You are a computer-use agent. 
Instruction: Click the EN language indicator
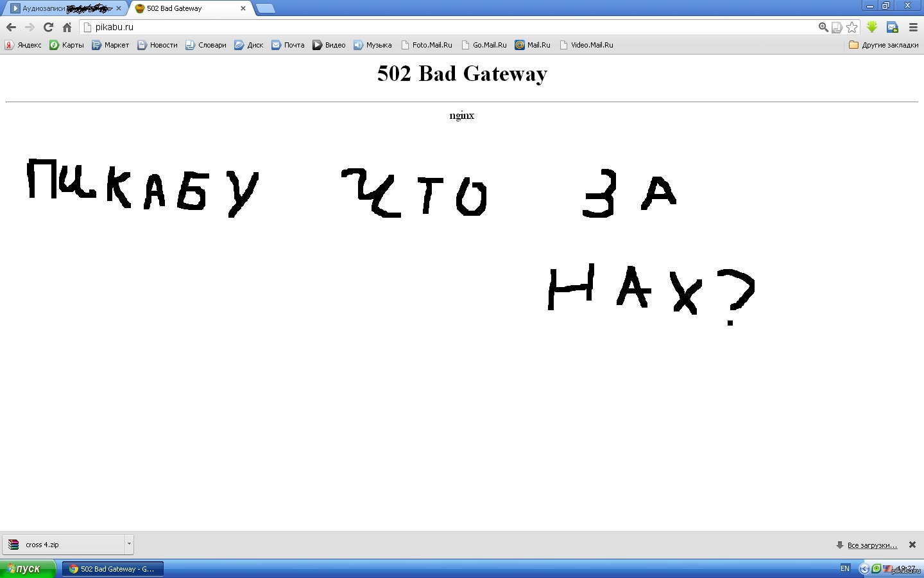click(x=845, y=569)
